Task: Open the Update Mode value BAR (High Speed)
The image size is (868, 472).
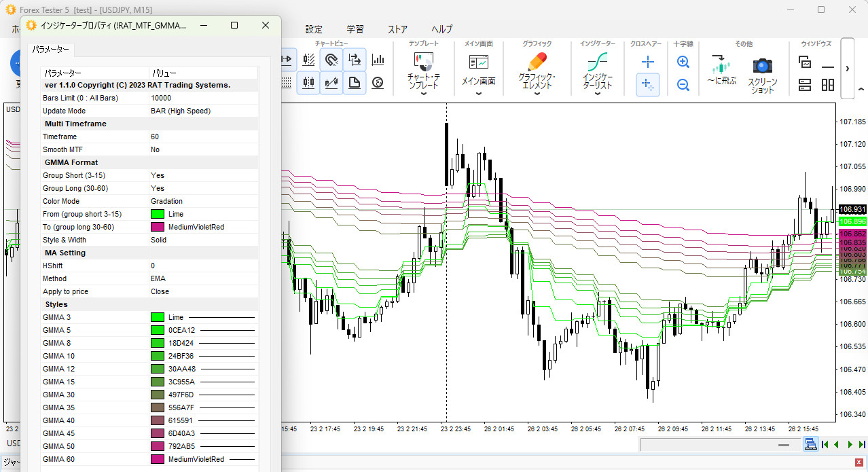Action: tap(203, 111)
